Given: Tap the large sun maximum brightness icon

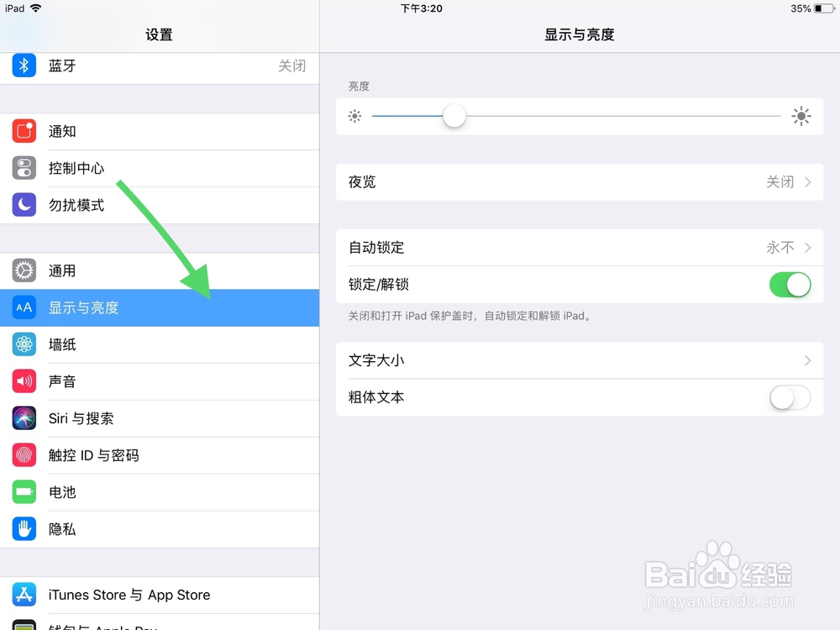Looking at the screenshot, I should click(801, 116).
